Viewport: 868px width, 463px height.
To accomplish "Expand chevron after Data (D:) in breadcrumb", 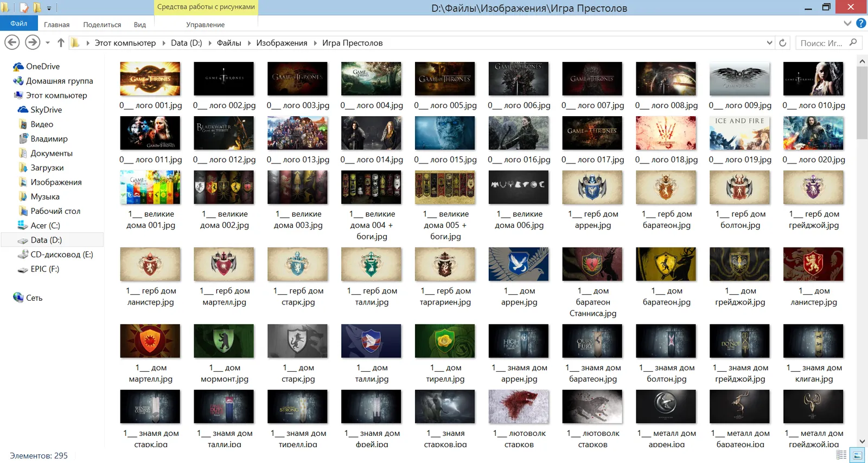I will click(210, 43).
